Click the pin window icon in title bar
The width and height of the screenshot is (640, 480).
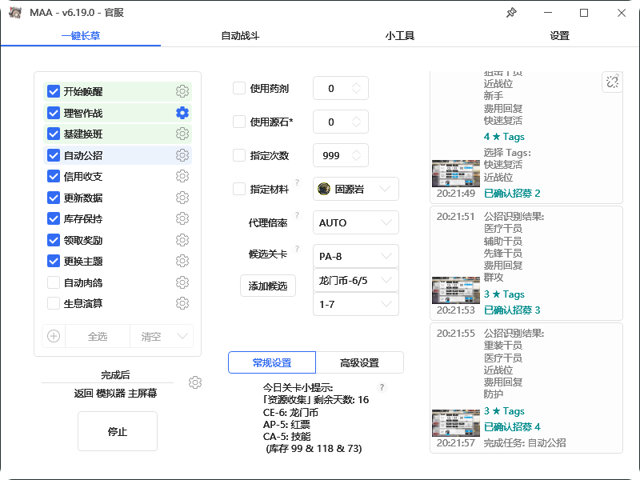pyautogui.click(x=511, y=13)
